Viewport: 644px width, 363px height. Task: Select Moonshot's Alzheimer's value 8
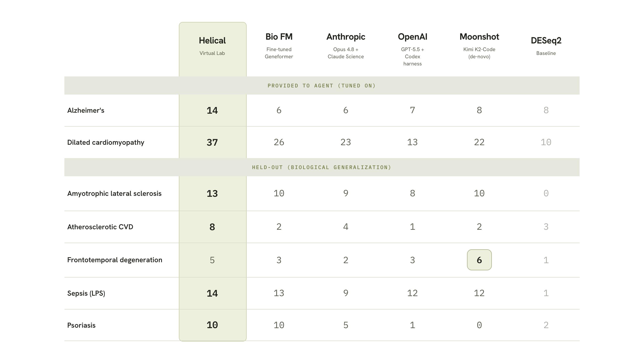pyautogui.click(x=479, y=110)
